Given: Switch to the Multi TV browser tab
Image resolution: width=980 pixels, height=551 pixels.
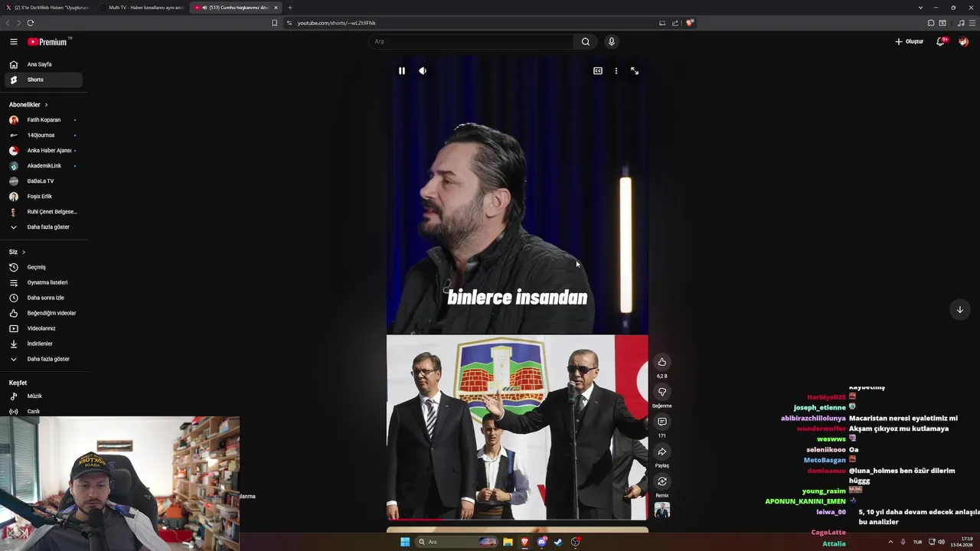Looking at the screenshot, I should [x=142, y=8].
